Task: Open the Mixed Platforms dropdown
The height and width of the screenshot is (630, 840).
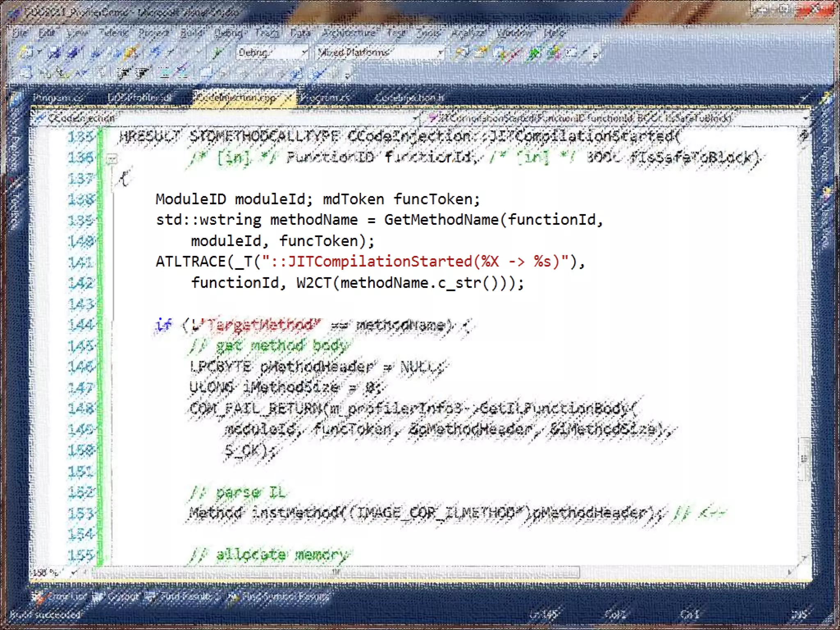Action: tap(379, 52)
